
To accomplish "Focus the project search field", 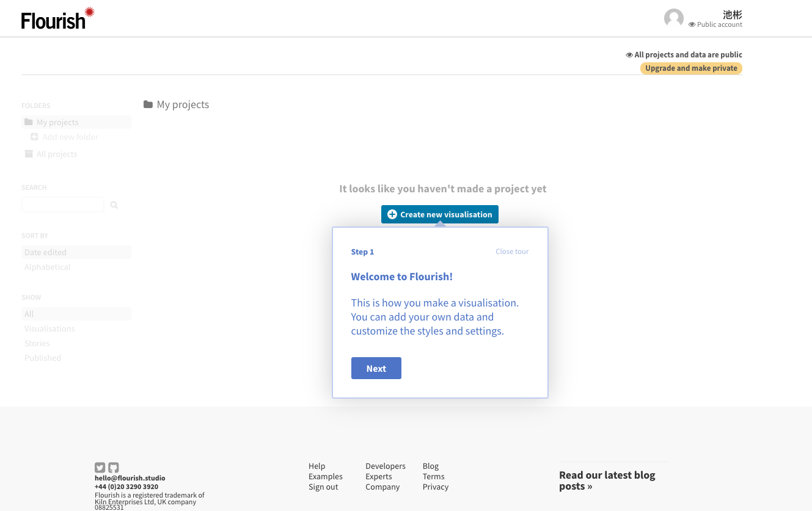I will pos(63,205).
